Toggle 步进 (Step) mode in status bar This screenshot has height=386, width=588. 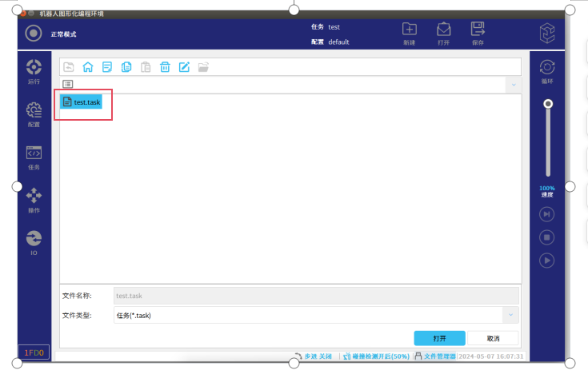tap(312, 356)
